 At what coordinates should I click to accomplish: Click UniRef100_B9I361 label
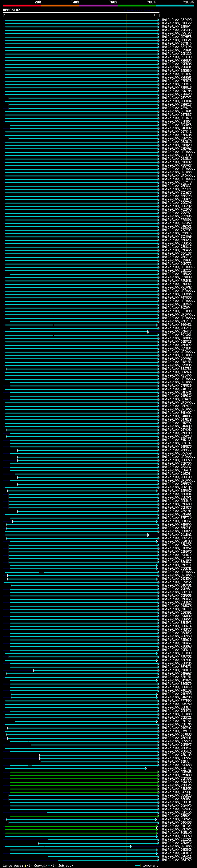point(177,335)
